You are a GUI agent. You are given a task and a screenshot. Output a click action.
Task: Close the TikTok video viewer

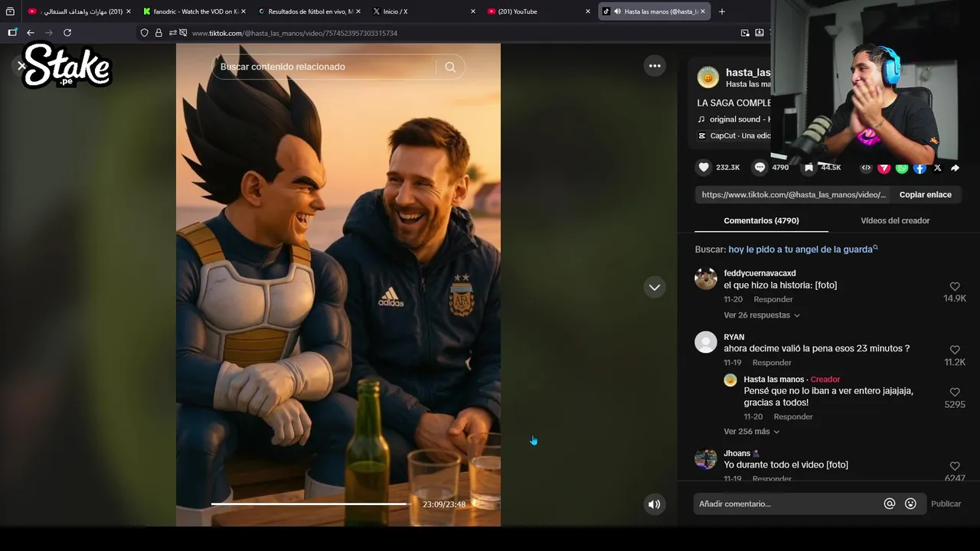[x=21, y=66]
